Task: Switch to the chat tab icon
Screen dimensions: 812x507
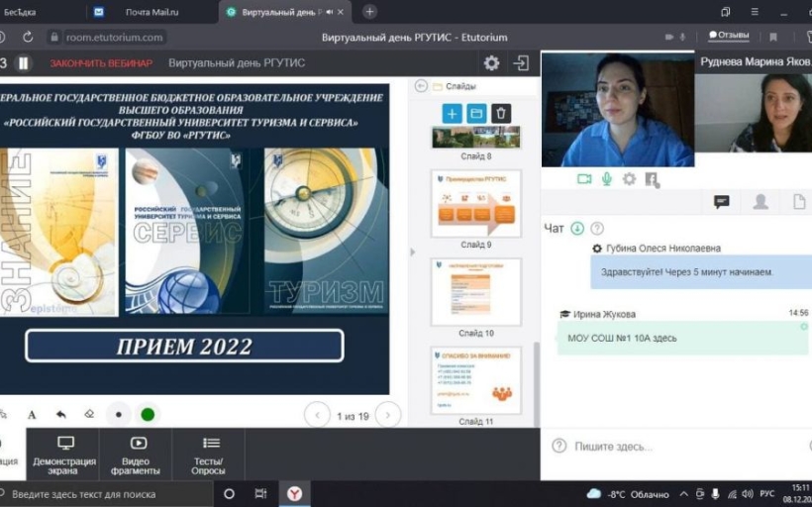Action: (x=721, y=201)
